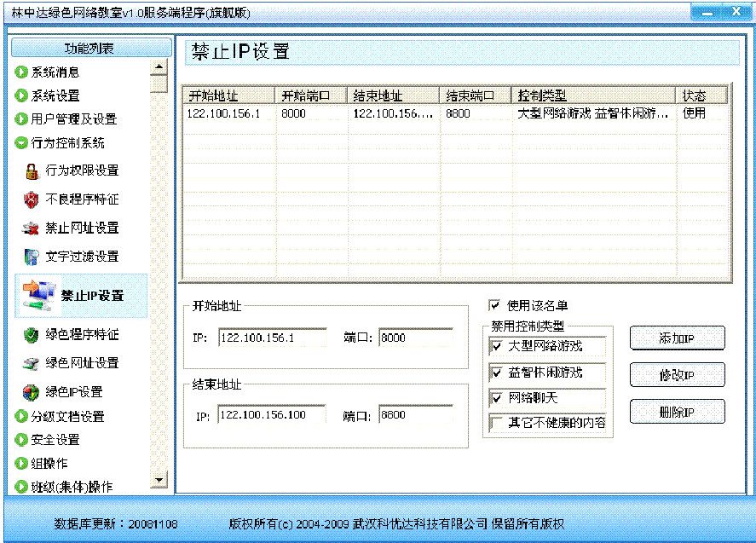Uncheck the 大型网络游戏 checkbox
Image resolution: width=756 pixels, height=543 pixels.
coord(497,347)
